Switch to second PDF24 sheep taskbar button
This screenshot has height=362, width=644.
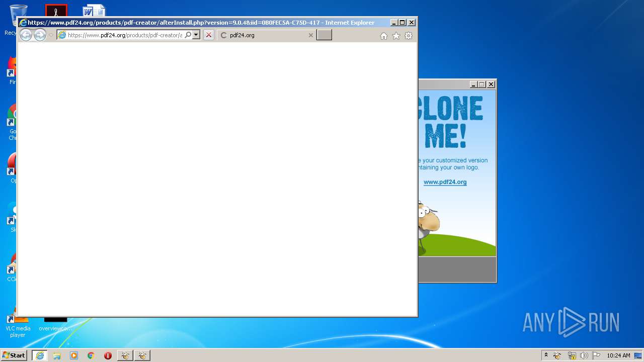click(x=142, y=355)
